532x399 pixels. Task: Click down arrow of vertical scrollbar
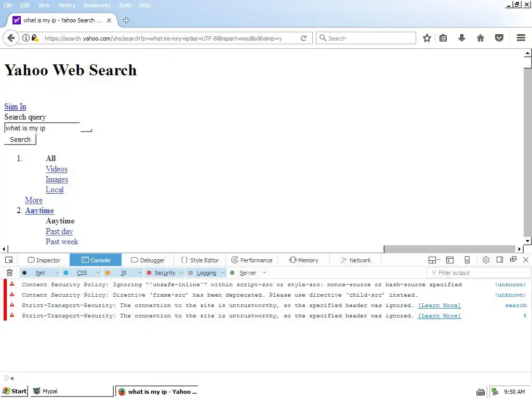[x=527, y=241]
